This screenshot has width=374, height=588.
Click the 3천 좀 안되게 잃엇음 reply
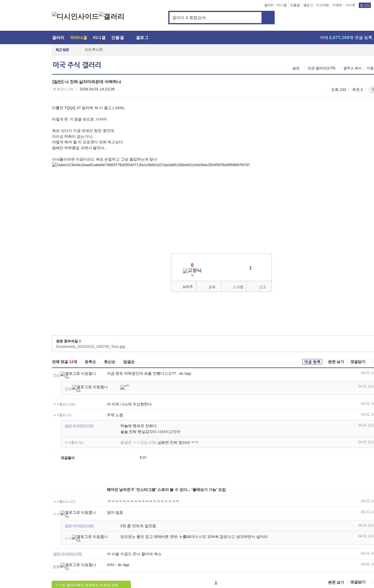point(138,526)
